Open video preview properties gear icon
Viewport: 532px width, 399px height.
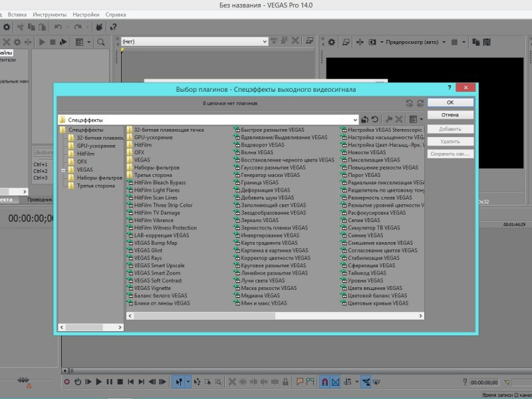[x=331, y=42]
